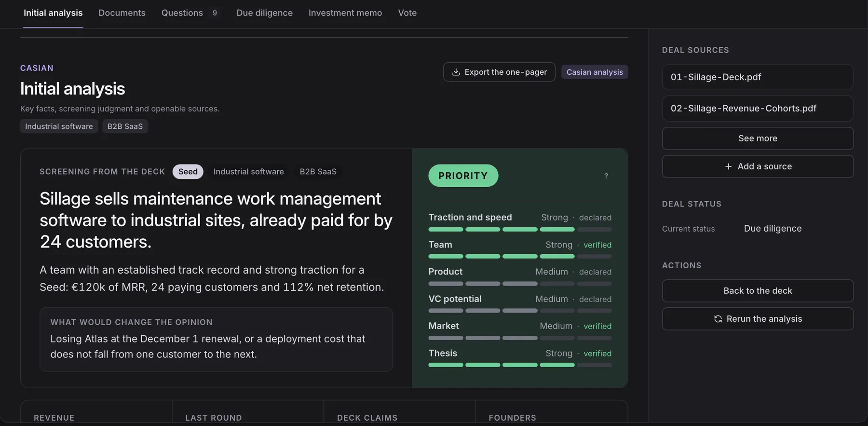Click the Product score row label

pos(445,272)
